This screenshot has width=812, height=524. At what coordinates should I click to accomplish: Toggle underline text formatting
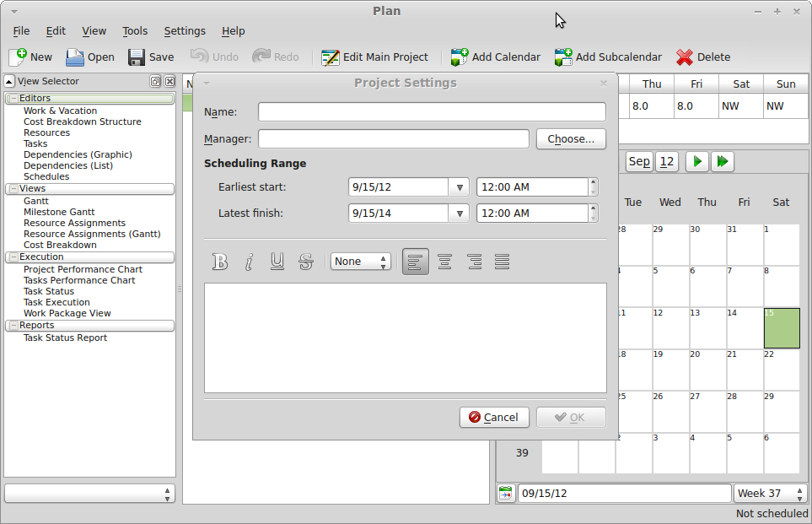277,262
